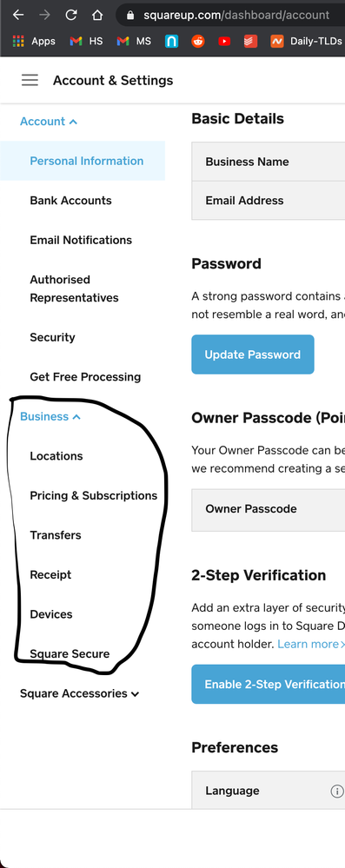Click the Language info icon
This screenshot has width=345, height=868.
pyautogui.click(x=336, y=791)
